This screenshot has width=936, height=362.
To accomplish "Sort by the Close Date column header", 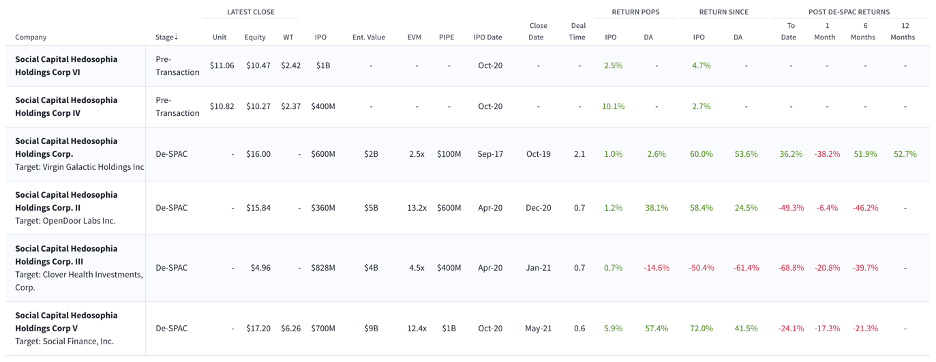I will tap(538, 31).
